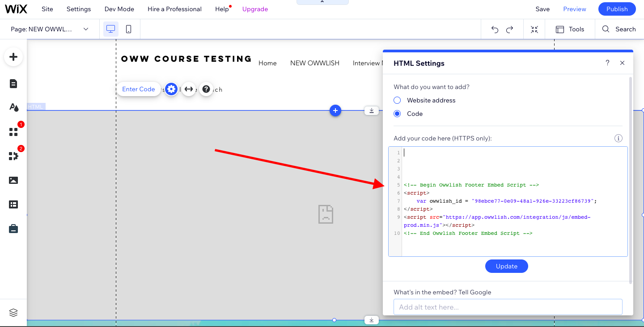The image size is (644, 327).
Task: Click the element help question icon
Action: [x=206, y=89]
